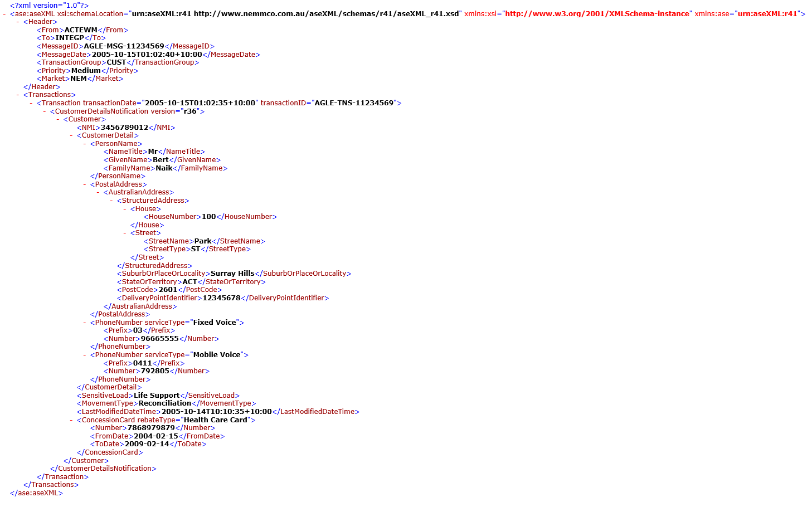Collapse the Transactions element
Image resolution: width=812 pixels, height=507 pixels.
pos(18,95)
